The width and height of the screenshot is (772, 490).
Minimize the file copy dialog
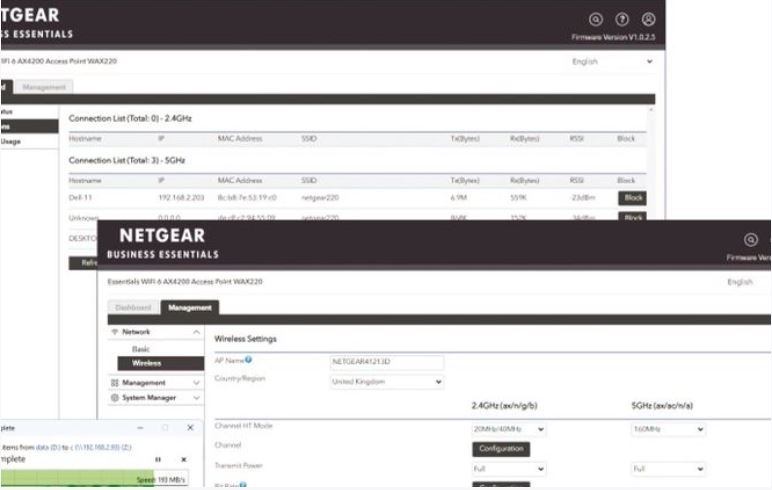click(x=140, y=427)
